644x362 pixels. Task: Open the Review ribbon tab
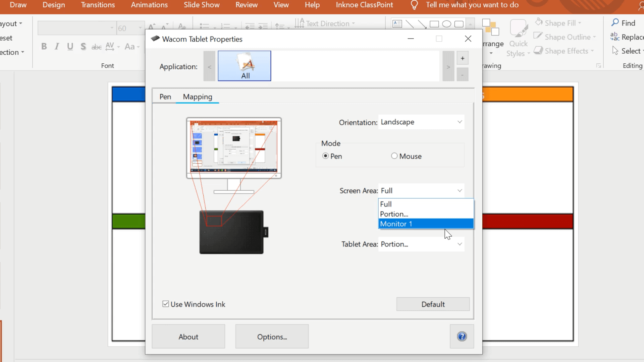[x=247, y=5]
